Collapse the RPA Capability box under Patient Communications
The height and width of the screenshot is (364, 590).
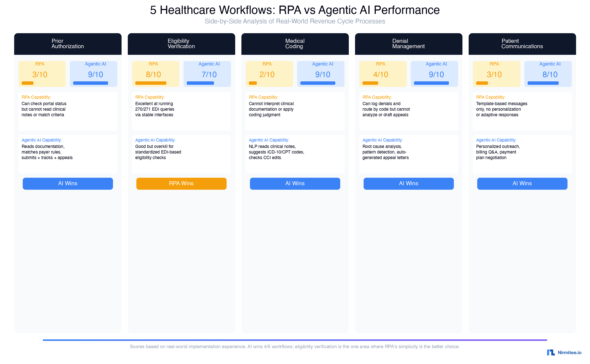[522, 111]
